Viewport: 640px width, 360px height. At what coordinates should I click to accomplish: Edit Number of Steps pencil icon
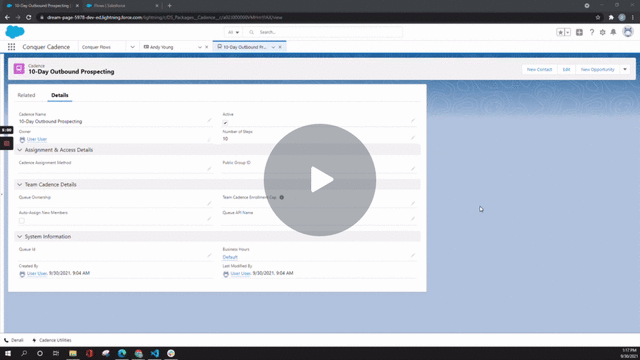[x=413, y=138]
